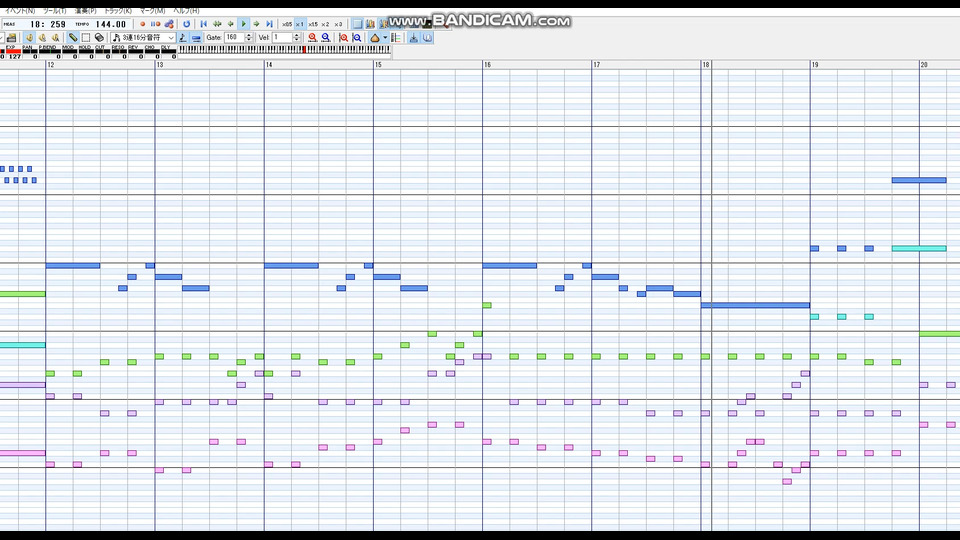Click the mini keyboard strip
The image size is (960, 540).
pos(284,50)
